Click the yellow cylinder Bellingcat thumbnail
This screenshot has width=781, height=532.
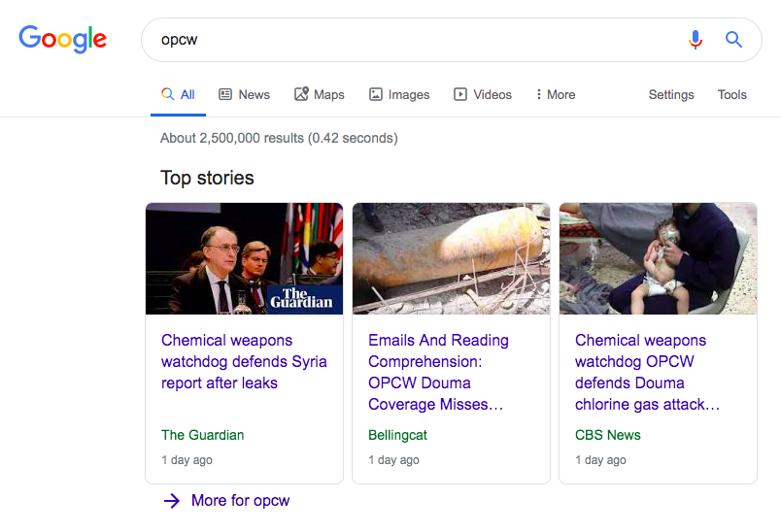(451, 258)
